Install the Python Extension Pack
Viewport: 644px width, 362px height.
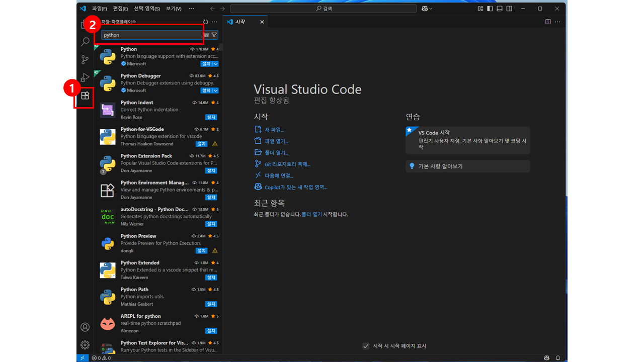[211, 170]
